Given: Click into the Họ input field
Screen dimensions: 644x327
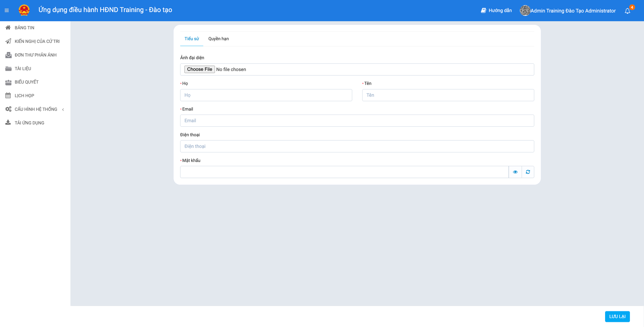Looking at the screenshot, I should tap(266, 95).
